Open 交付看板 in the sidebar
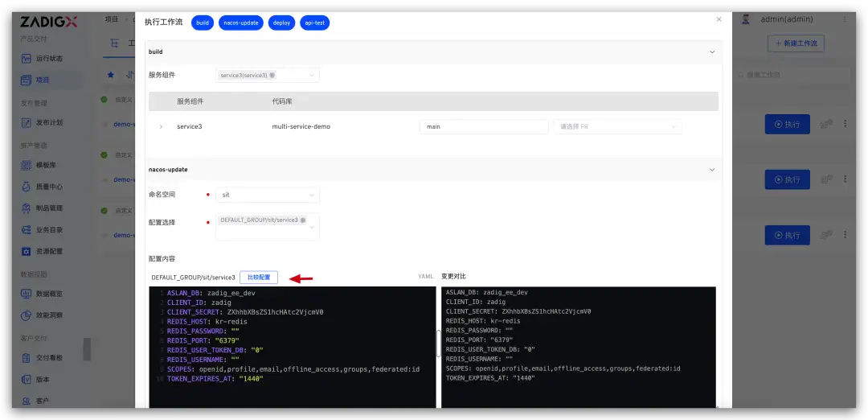Image resolution: width=868 pixels, height=420 pixels. (42, 358)
